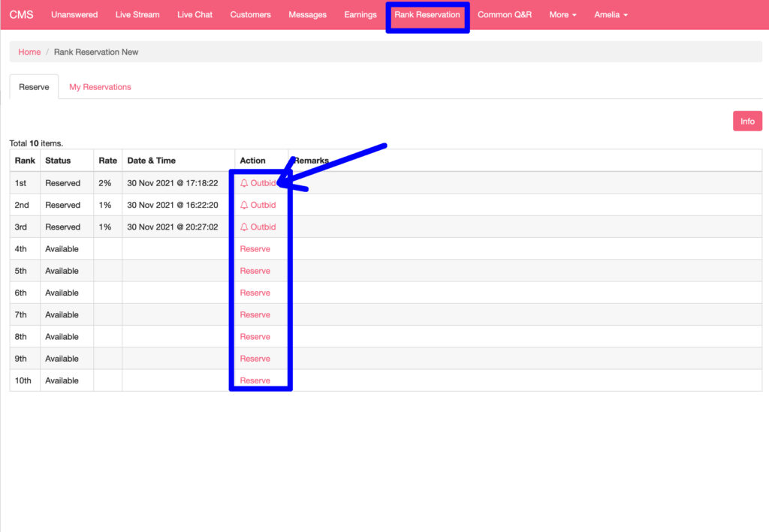Click the Info button

[747, 121]
